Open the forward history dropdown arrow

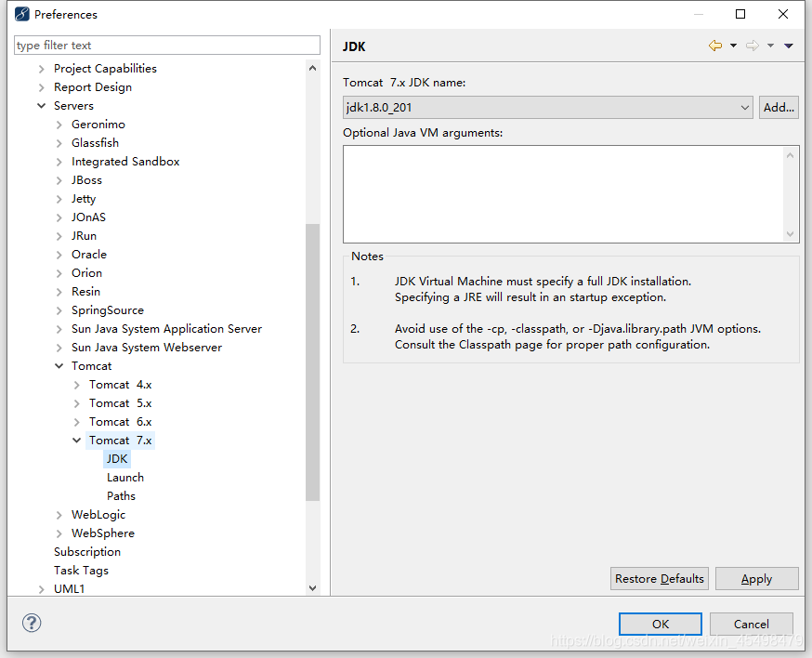coord(770,46)
